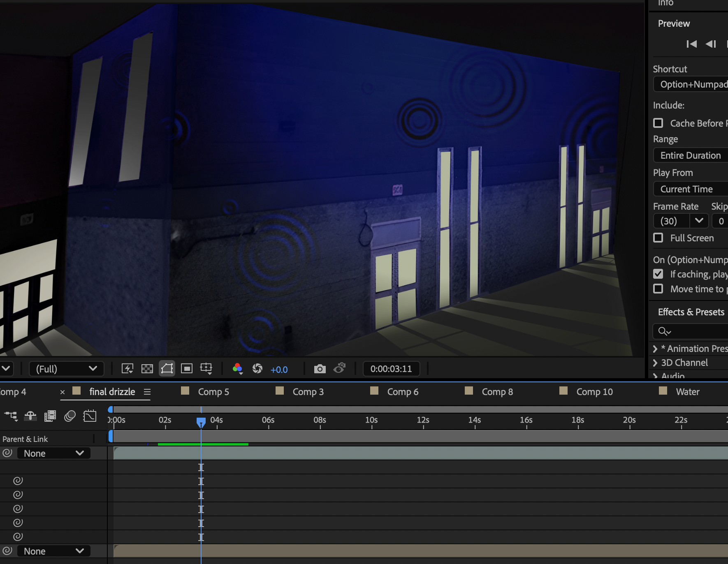
Task: Toggle shy layers in the timeline
Action: coord(30,416)
